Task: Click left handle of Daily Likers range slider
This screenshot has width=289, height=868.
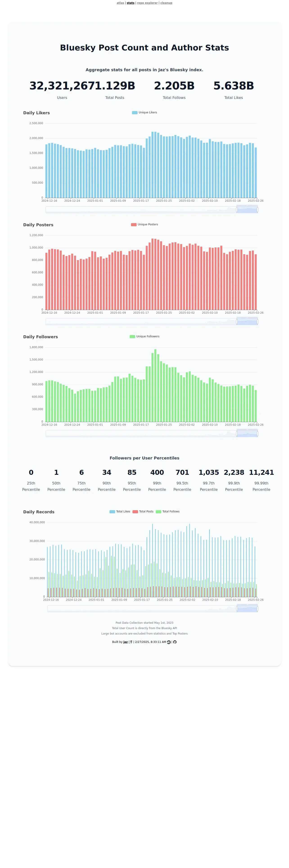Action: pos(237,210)
